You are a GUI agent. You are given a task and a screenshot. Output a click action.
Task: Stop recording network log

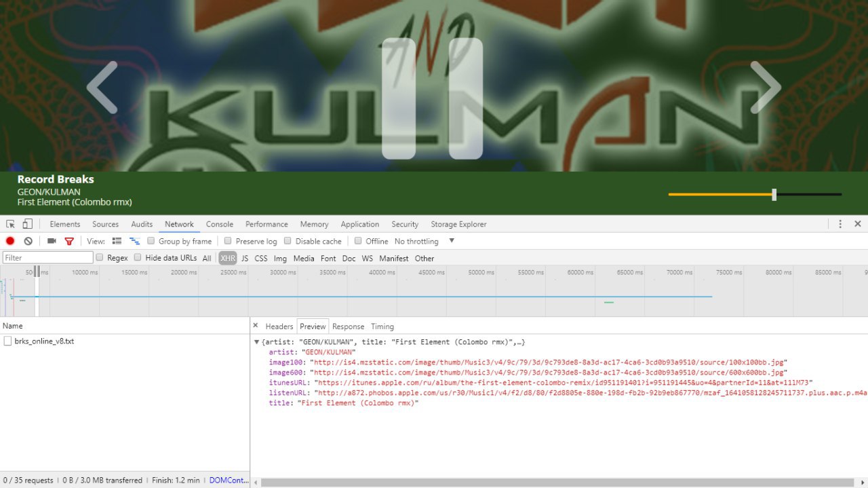[10, 241]
